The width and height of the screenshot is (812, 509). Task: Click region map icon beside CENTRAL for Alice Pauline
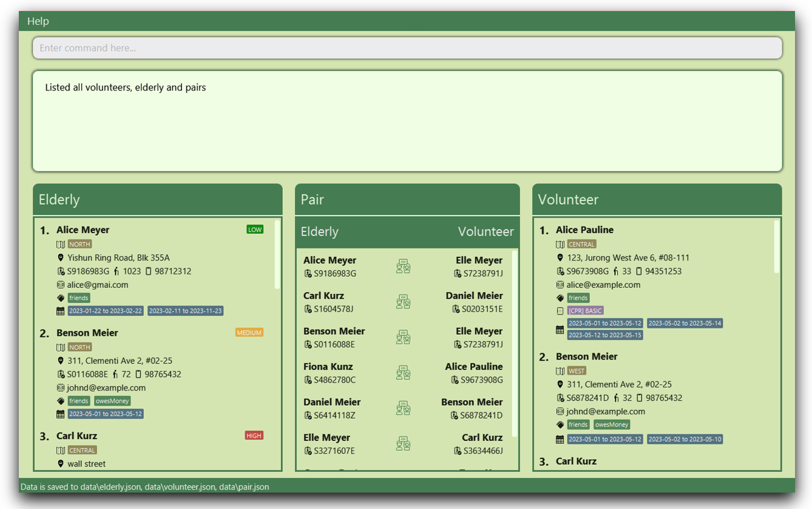560,244
